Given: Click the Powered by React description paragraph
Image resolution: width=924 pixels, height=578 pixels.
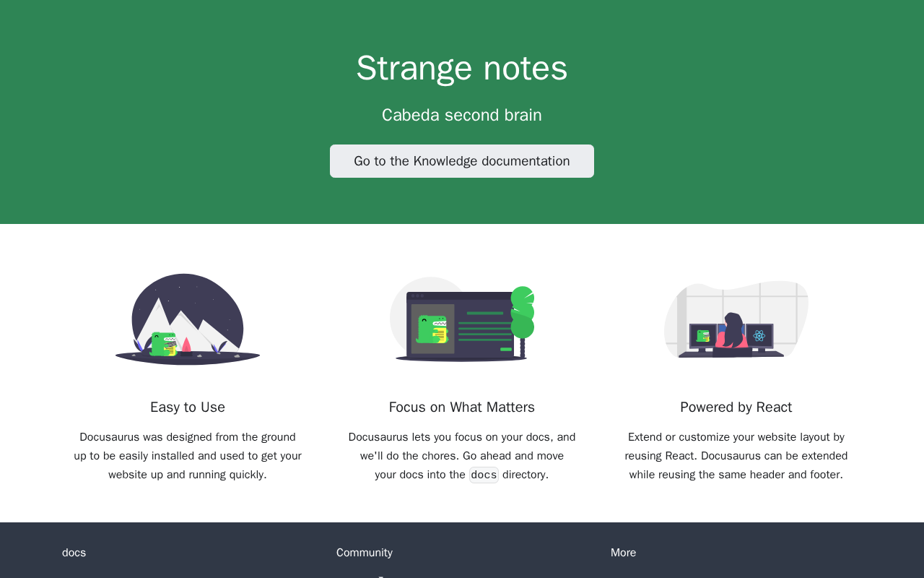Looking at the screenshot, I should (736, 456).
